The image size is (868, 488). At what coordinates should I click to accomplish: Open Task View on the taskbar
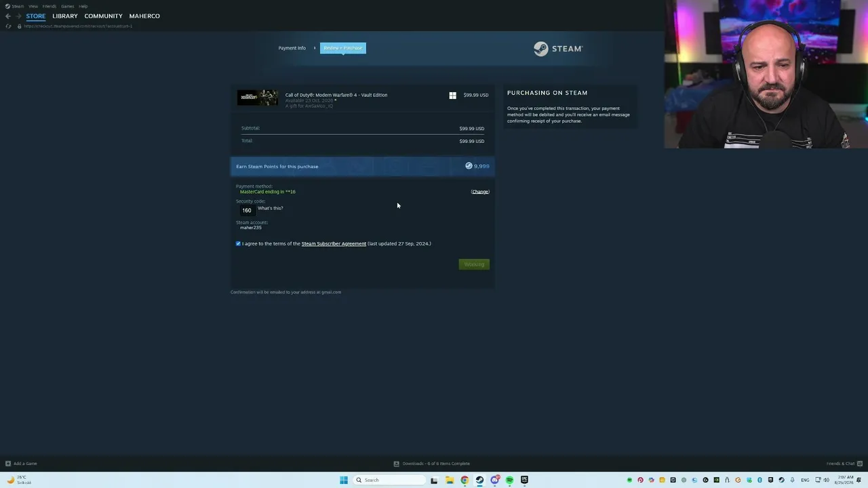434,480
